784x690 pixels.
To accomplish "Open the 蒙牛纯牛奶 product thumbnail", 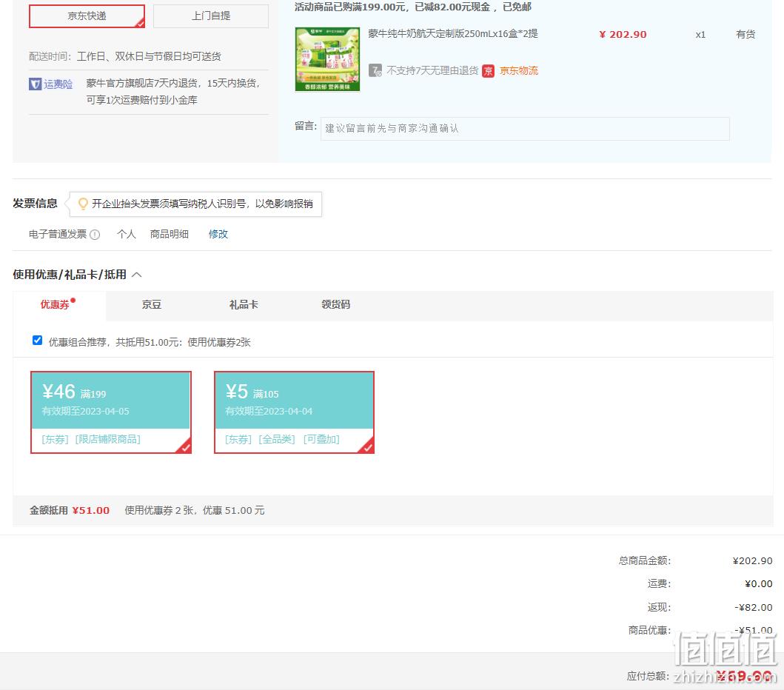I will pyautogui.click(x=327, y=59).
